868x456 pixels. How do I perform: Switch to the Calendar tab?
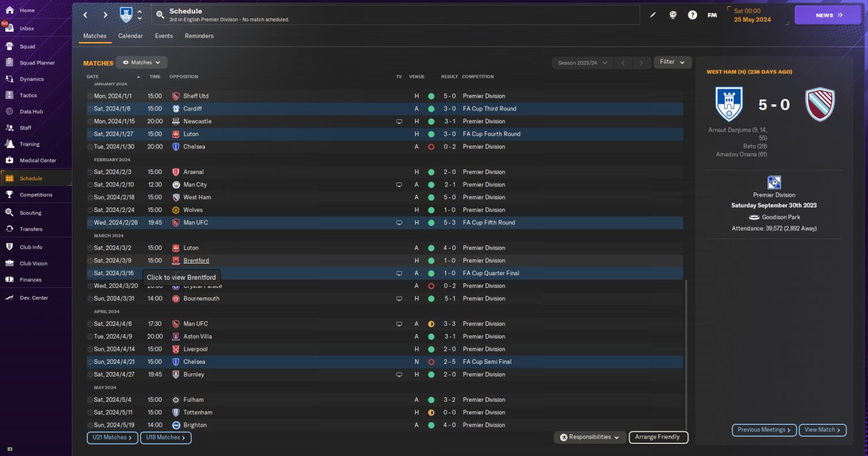pos(130,36)
